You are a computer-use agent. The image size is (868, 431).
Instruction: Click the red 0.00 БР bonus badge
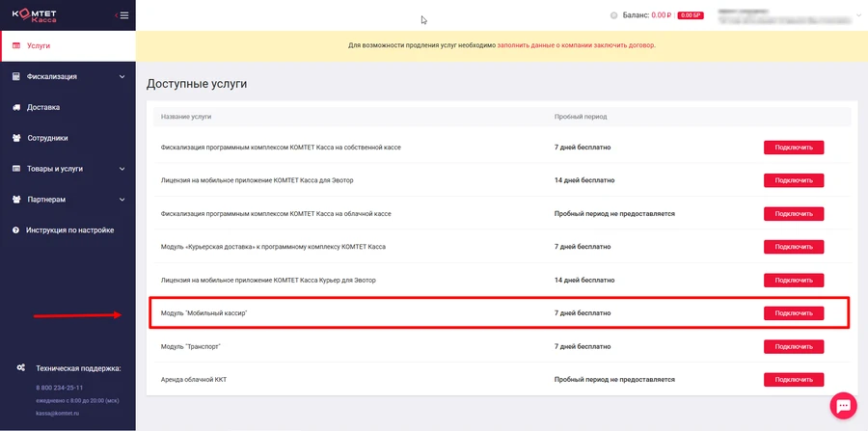[690, 15]
